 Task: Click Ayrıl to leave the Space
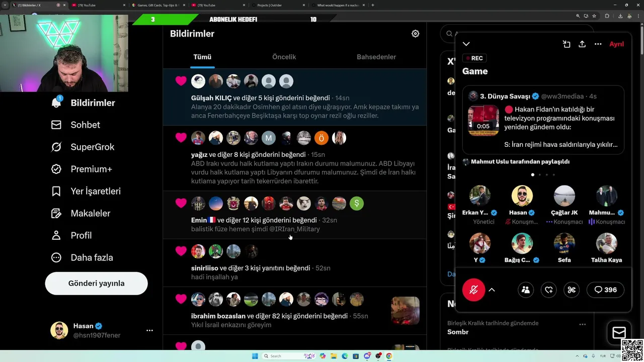pos(616,44)
